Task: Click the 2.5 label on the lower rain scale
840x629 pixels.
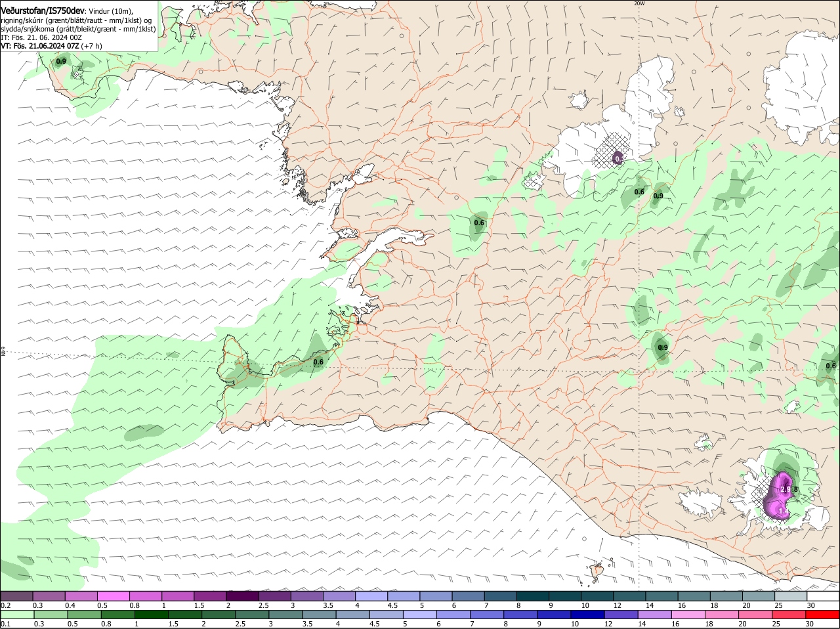Action: click(x=241, y=624)
